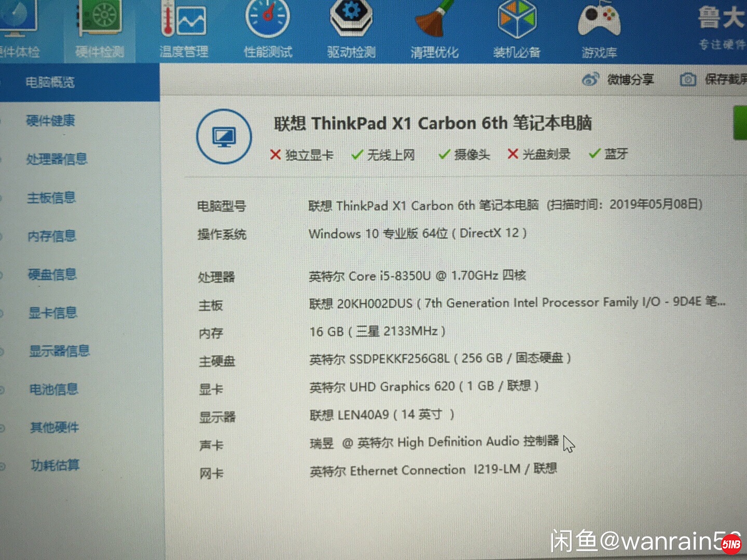
Task: Click the Windows 10 专业版 64位 value
Action: point(418,233)
